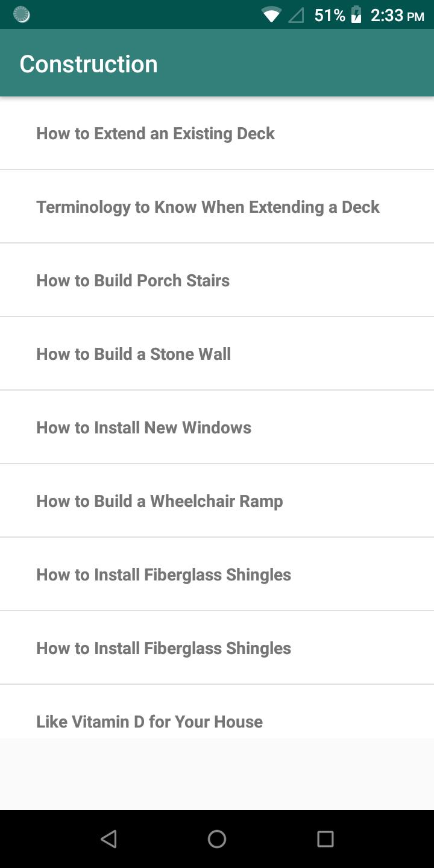Tap the Wi-Fi status icon
This screenshot has width=434, height=868.
(271, 14)
